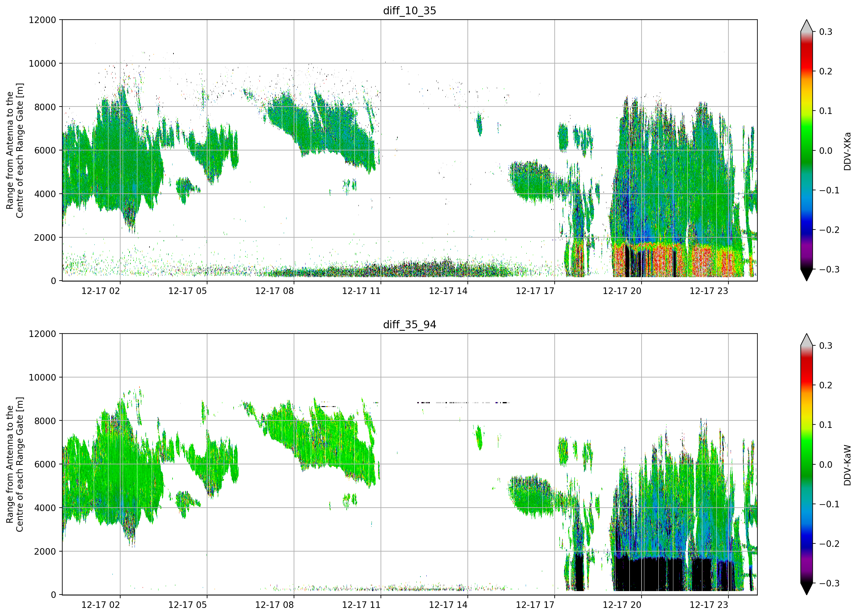
Task: Click the 12000 y-axis tick of diff_10_35
Action: [x=42, y=20]
